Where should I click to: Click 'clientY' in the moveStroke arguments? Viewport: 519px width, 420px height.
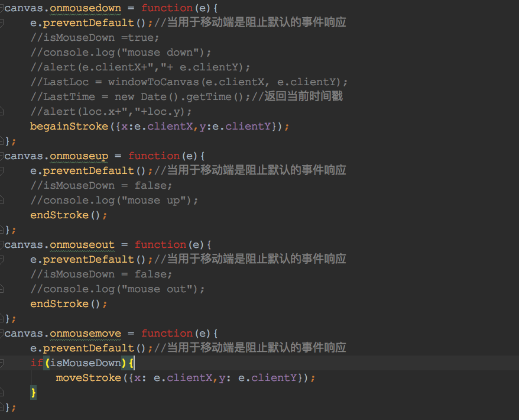coord(274,377)
